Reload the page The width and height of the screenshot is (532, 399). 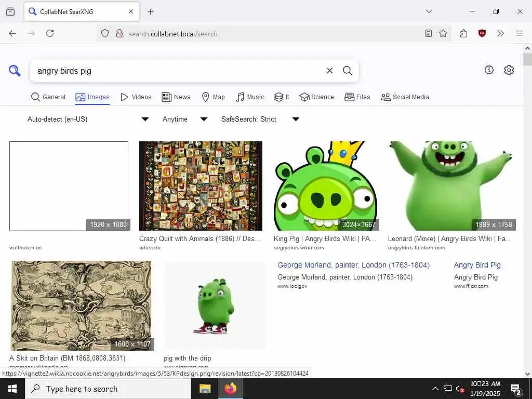point(50,33)
